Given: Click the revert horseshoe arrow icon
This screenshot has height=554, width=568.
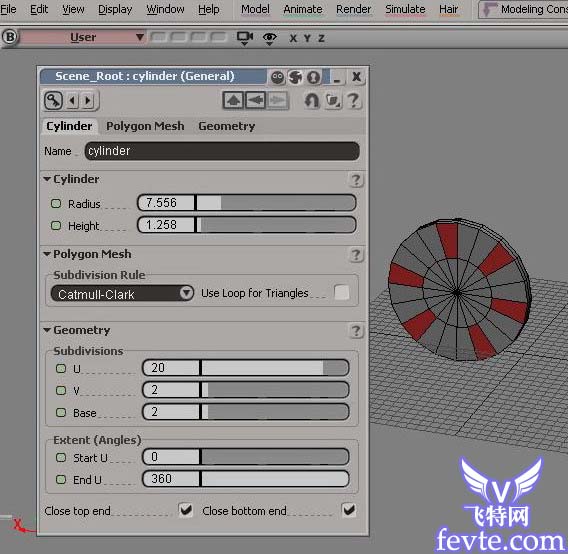Looking at the screenshot, I should click(312, 100).
